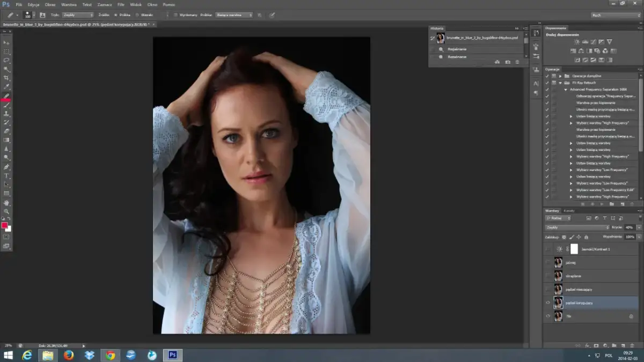This screenshot has height=362, width=644.
Task: Select the Lasso tool
Action: click(x=6, y=61)
